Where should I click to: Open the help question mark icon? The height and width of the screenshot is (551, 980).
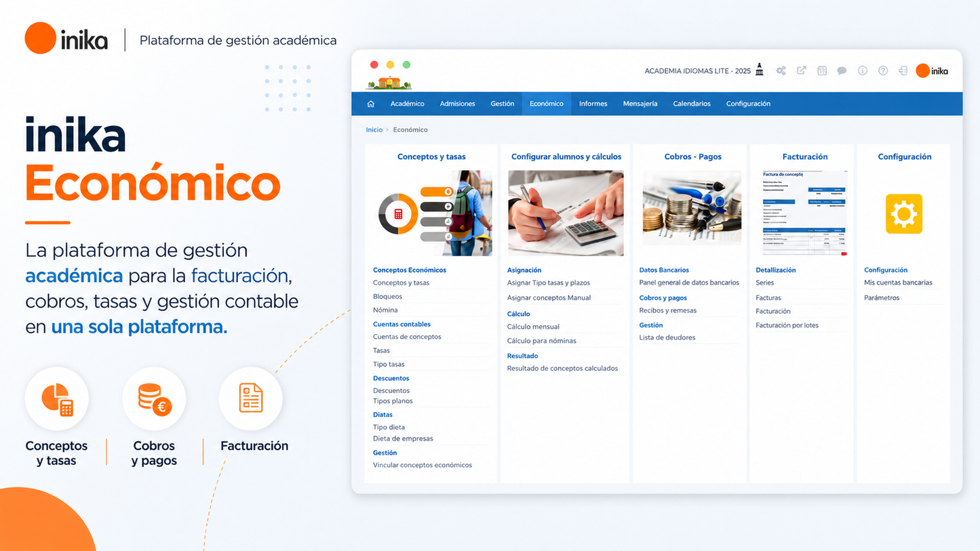(x=883, y=70)
